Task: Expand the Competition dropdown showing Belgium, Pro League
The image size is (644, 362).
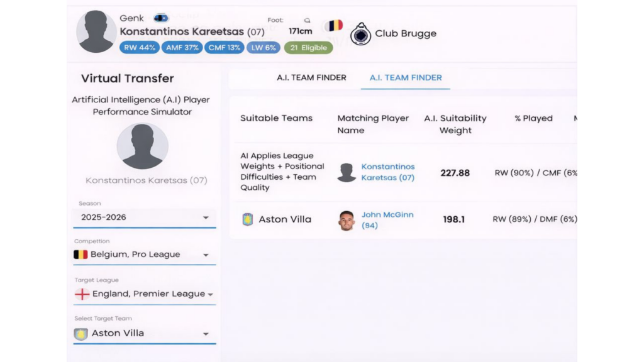Action: click(145, 255)
